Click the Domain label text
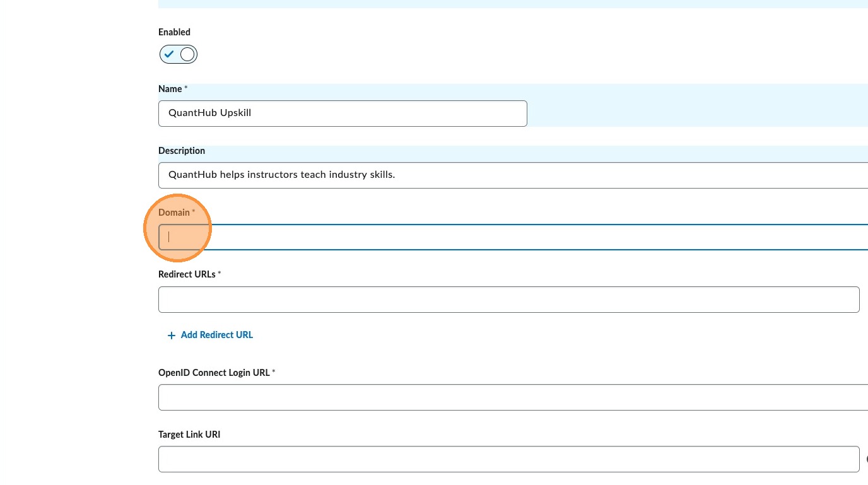 click(173, 213)
